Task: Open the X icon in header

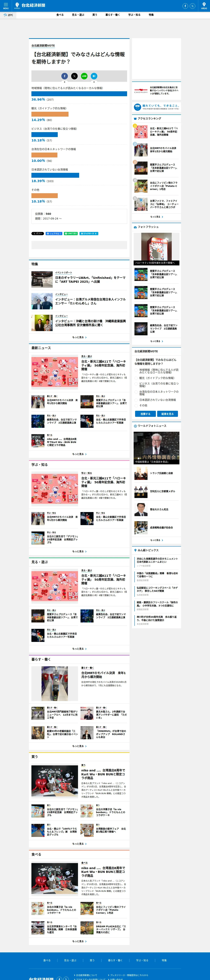Action: [x=192, y=6]
